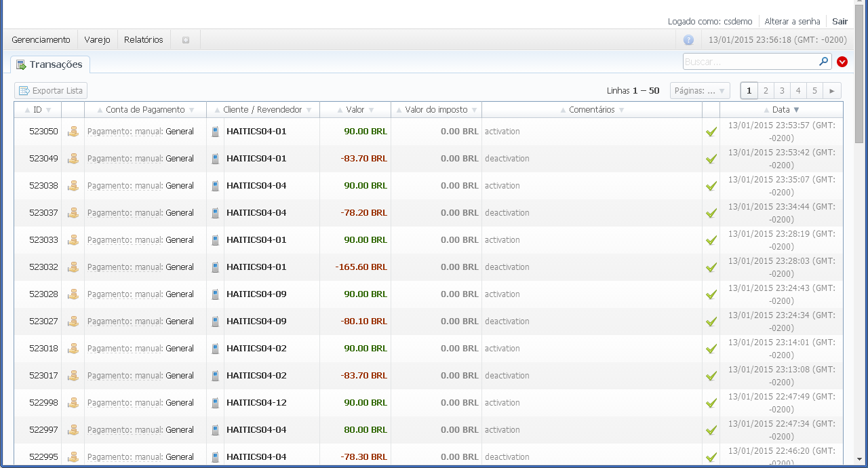Open client HAITICS04-12 in row 522998
This screenshot has width=868, height=468.
coord(256,403)
